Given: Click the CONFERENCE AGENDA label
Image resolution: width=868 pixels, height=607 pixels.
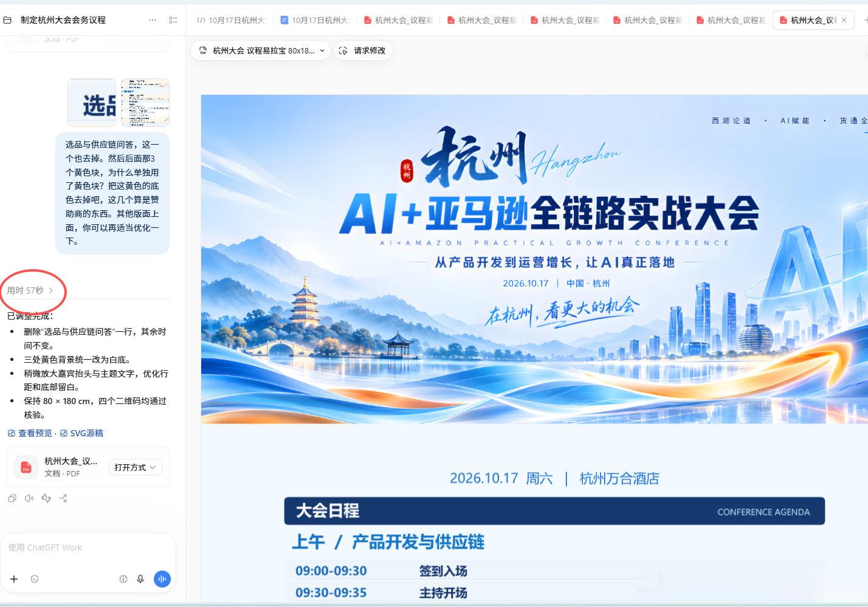Looking at the screenshot, I should pos(763,512).
